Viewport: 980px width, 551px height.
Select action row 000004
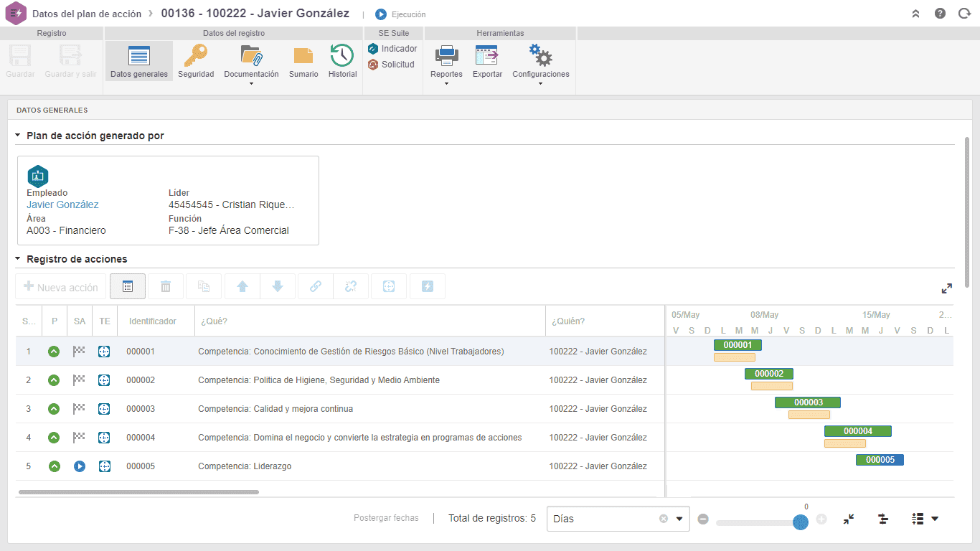click(340, 438)
